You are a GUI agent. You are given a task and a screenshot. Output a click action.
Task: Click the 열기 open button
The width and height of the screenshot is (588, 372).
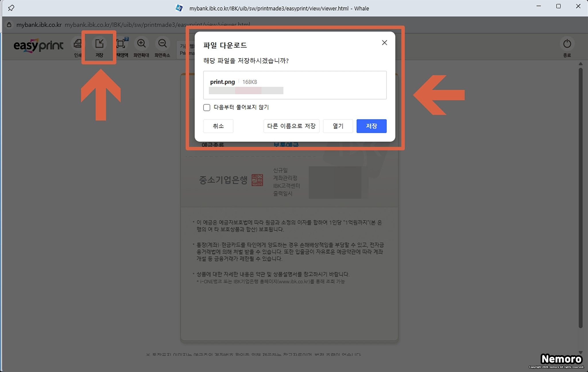tap(338, 126)
